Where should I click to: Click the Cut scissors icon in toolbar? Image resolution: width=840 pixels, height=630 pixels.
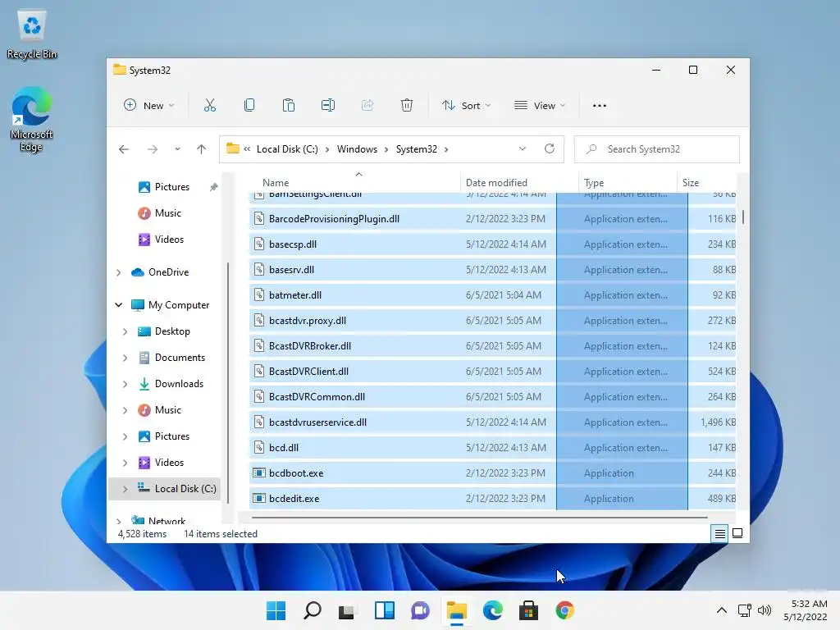pyautogui.click(x=209, y=106)
